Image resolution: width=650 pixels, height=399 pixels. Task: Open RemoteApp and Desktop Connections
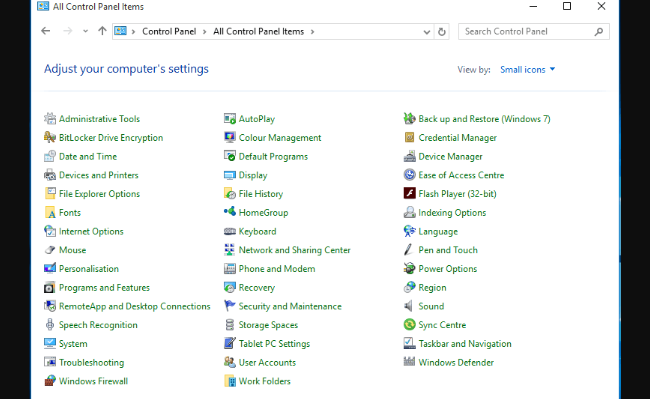tap(134, 306)
